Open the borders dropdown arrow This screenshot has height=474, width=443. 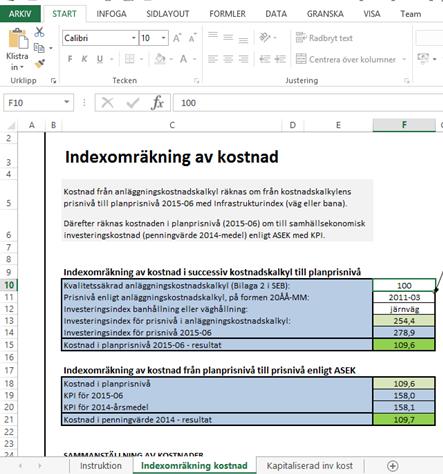141,59
